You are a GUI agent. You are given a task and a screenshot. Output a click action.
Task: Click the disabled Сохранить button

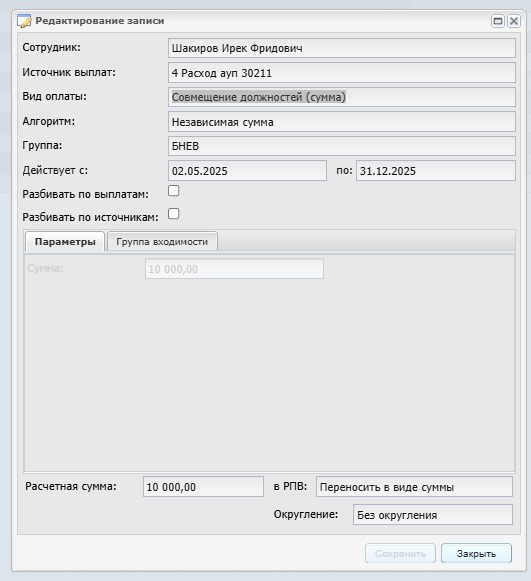click(x=400, y=554)
